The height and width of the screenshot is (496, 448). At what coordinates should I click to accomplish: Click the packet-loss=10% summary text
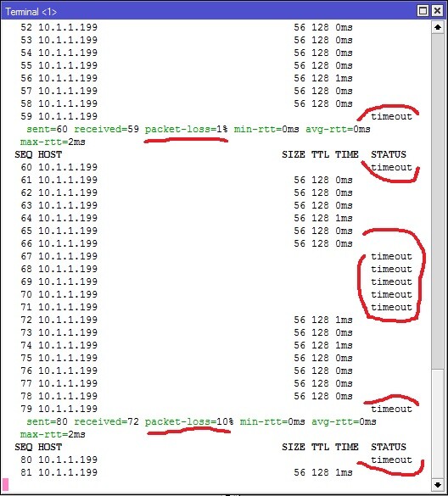tap(189, 421)
